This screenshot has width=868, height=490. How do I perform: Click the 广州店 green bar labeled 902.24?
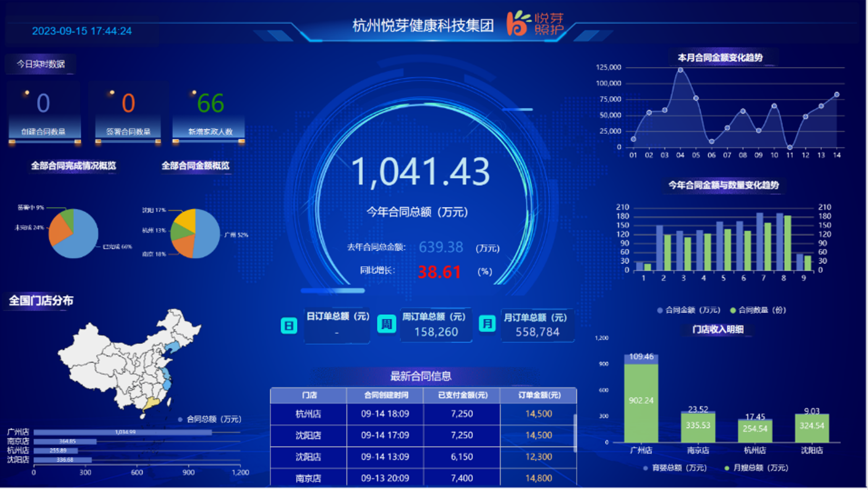[641, 403]
